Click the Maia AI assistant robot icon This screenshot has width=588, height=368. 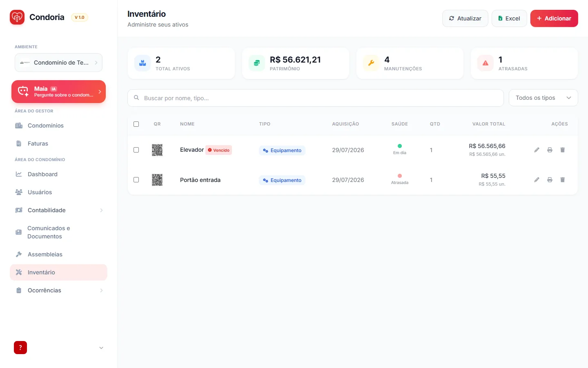tap(23, 92)
